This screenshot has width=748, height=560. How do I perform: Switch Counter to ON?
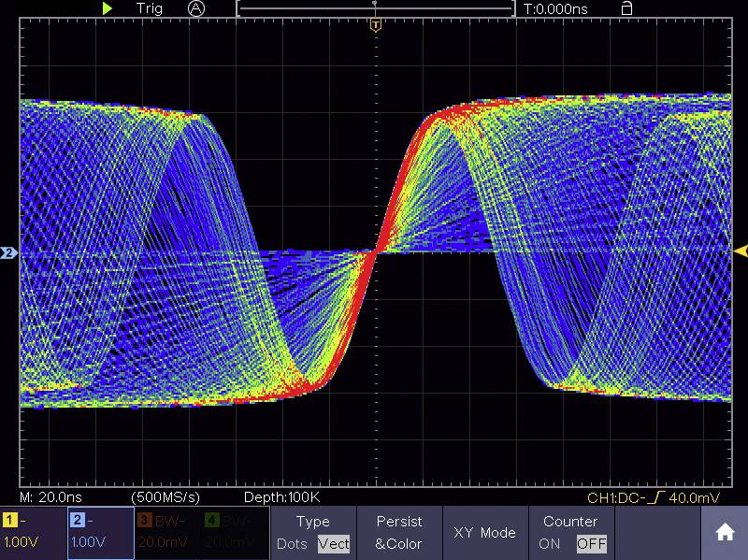[x=549, y=542]
